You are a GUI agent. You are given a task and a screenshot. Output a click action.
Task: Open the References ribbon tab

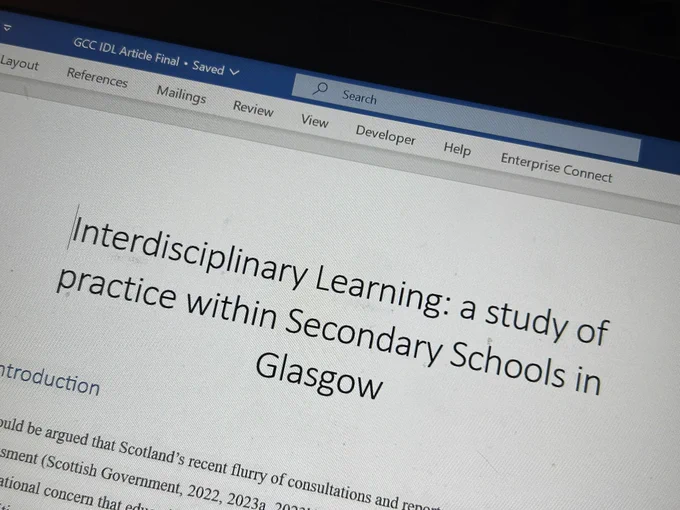coord(97,78)
